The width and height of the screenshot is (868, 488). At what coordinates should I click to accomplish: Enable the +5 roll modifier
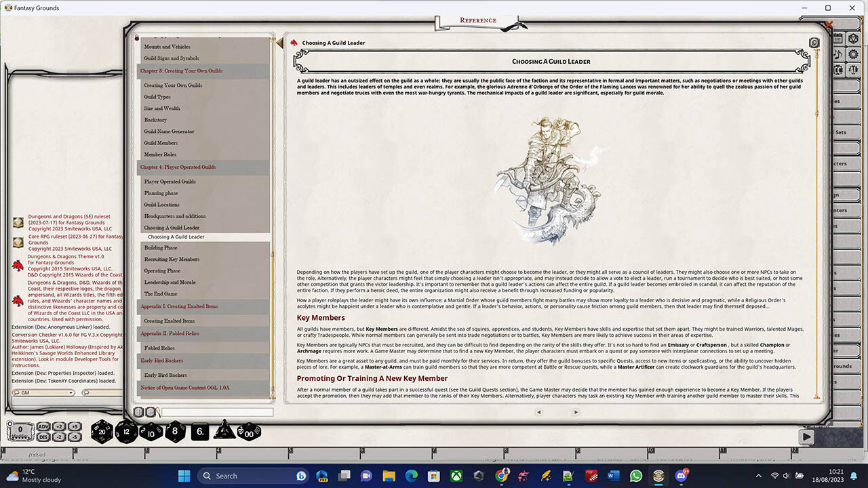click(75, 426)
